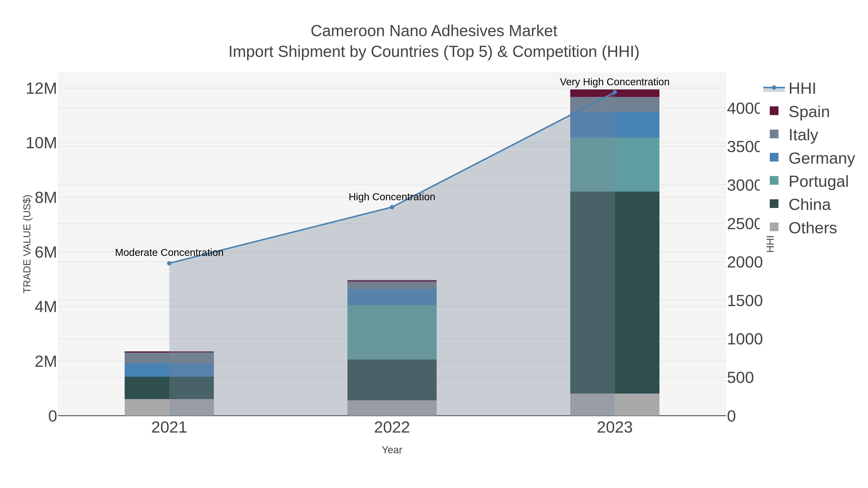Click the Portugal segment of the 2023 bar
This screenshot has height=488, width=868.
(615, 165)
